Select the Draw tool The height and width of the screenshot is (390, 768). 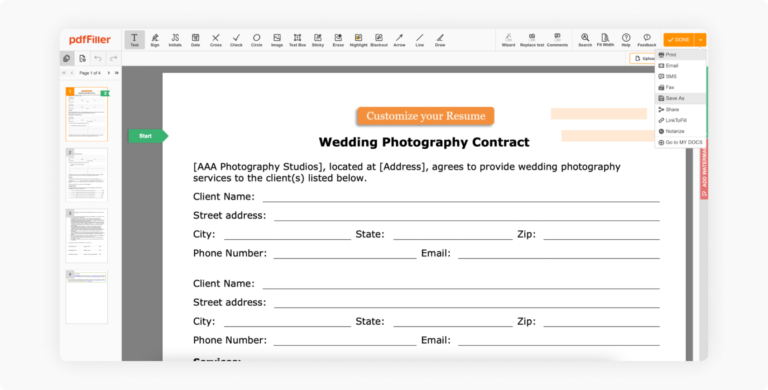point(440,40)
